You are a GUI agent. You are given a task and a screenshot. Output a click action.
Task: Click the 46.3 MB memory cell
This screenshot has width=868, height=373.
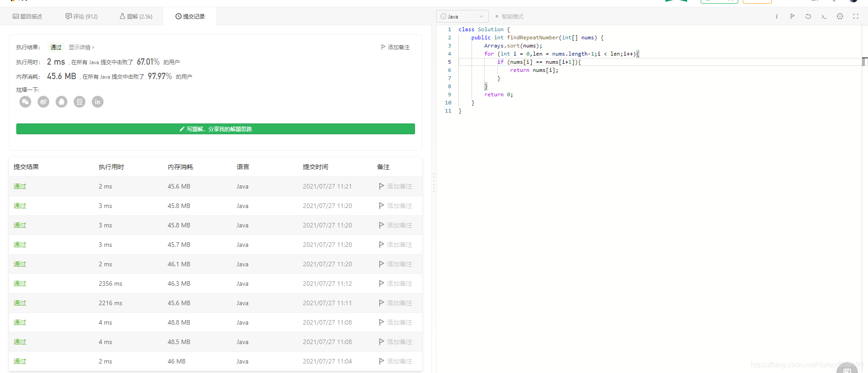[179, 283]
